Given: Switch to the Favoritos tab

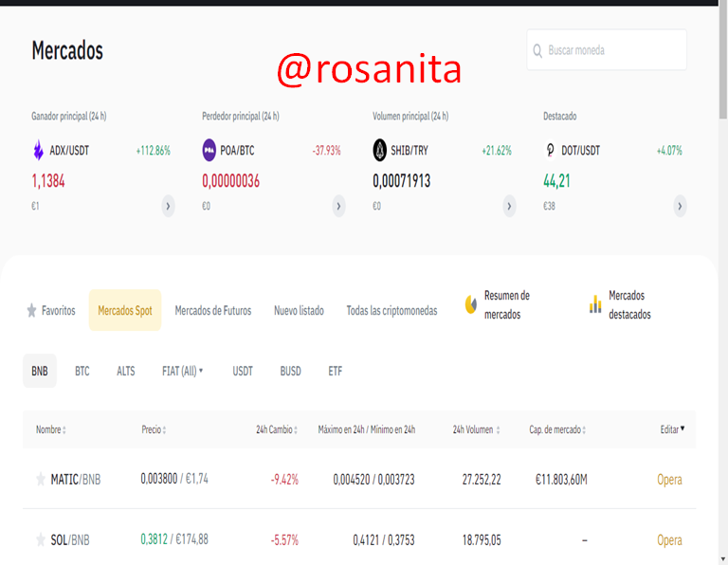Looking at the screenshot, I should 51,310.
